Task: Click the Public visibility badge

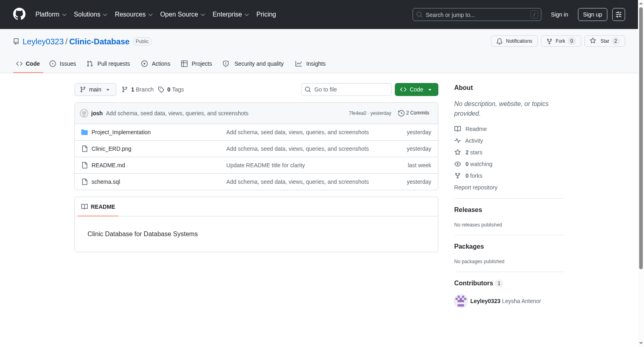Action: click(x=142, y=42)
